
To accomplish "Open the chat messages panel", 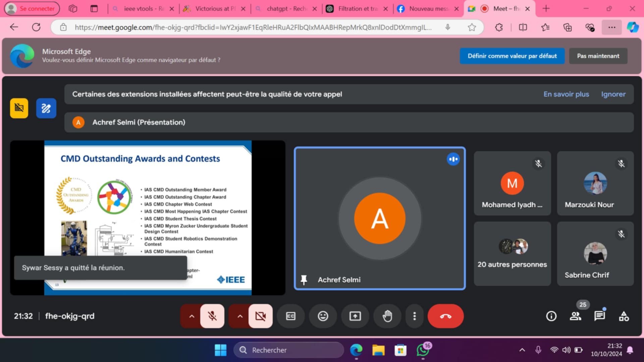I will 599,316.
